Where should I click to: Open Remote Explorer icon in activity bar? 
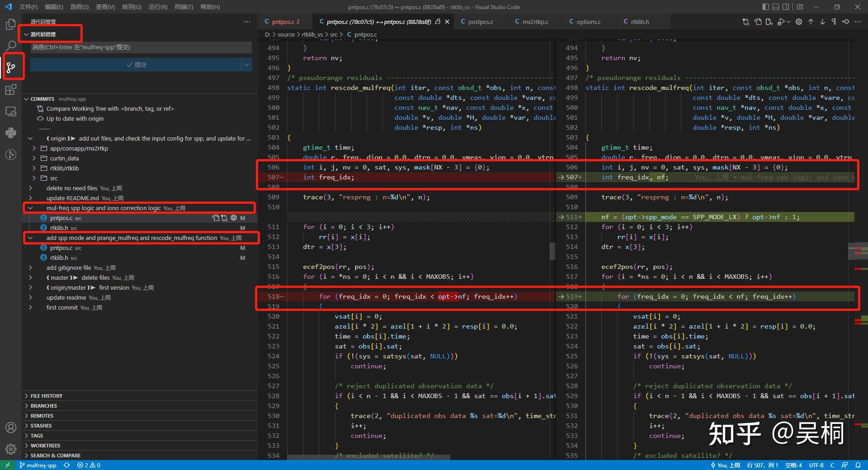[x=10, y=111]
